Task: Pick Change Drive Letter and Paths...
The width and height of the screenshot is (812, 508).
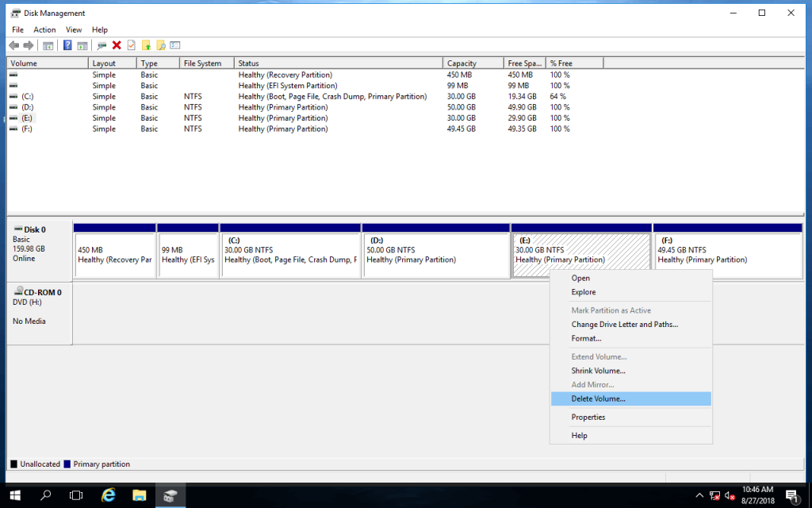Action: click(624, 325)
